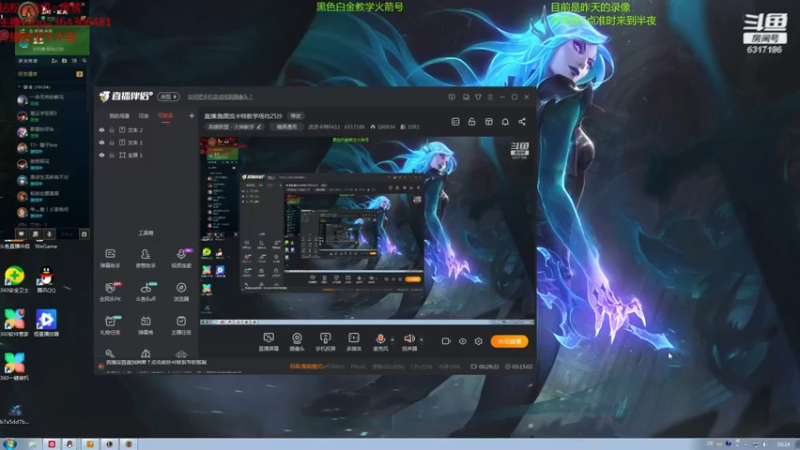Toggle visibility of 文本 2 layer
800x450 pixels.
pos(102,130)
